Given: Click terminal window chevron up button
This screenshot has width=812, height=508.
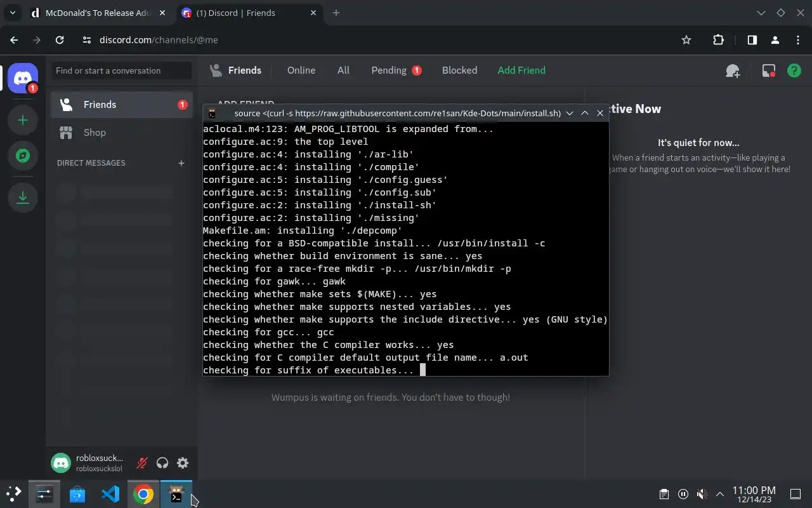Looking at the screenshot, I should 585,113.
